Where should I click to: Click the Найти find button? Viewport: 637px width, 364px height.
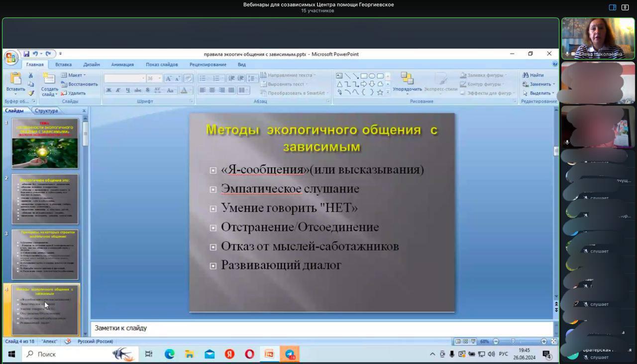tap(532, 75)
